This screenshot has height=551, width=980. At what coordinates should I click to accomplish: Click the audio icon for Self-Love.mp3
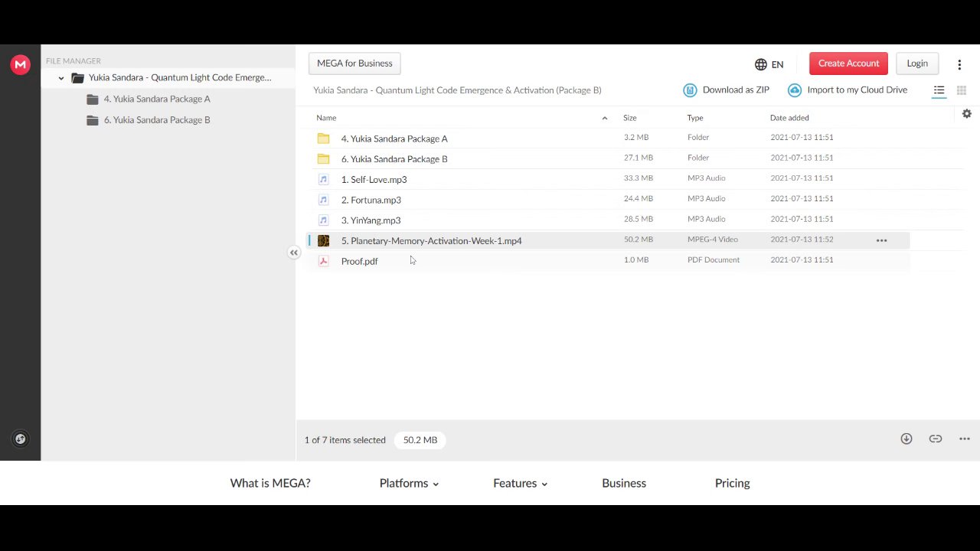323,179
